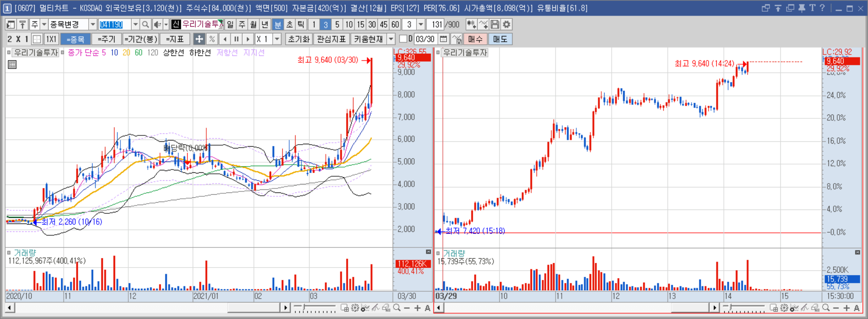The image size is (868, 319).
Task: Expand the 키움현재 dropdown arrow
Action: (x=391, y=39)
